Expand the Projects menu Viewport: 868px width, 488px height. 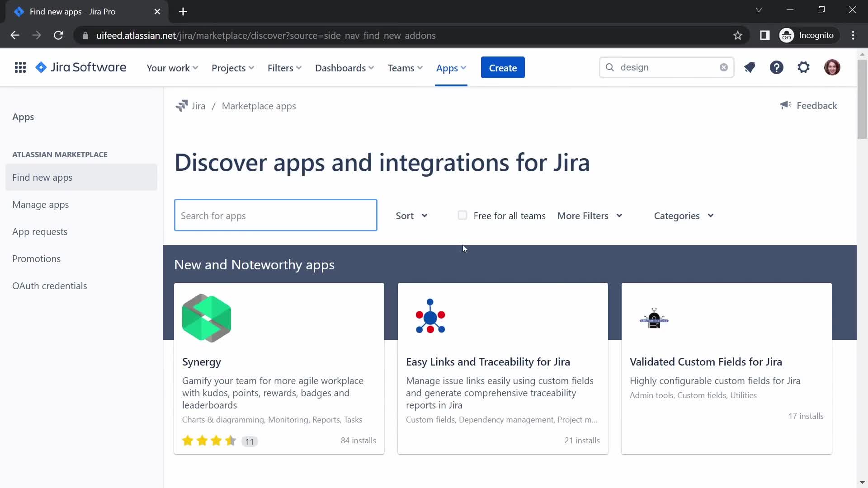pos(233,68)
